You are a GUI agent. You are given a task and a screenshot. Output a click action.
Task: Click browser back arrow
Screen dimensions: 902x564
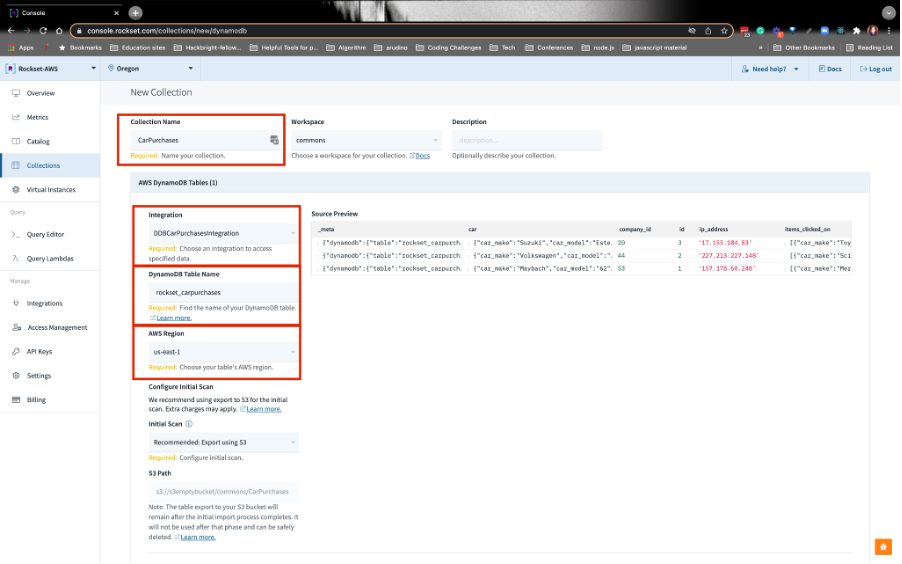tap(11, 31)
